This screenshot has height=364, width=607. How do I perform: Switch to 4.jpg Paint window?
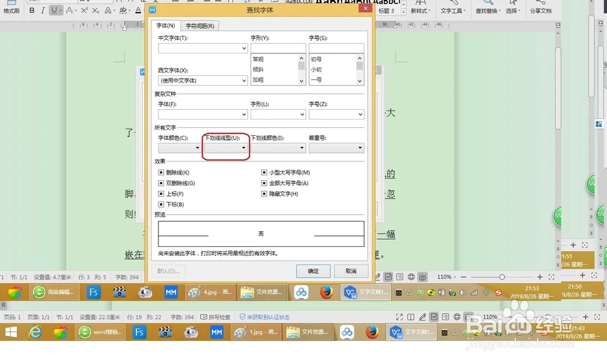(211, 292)
